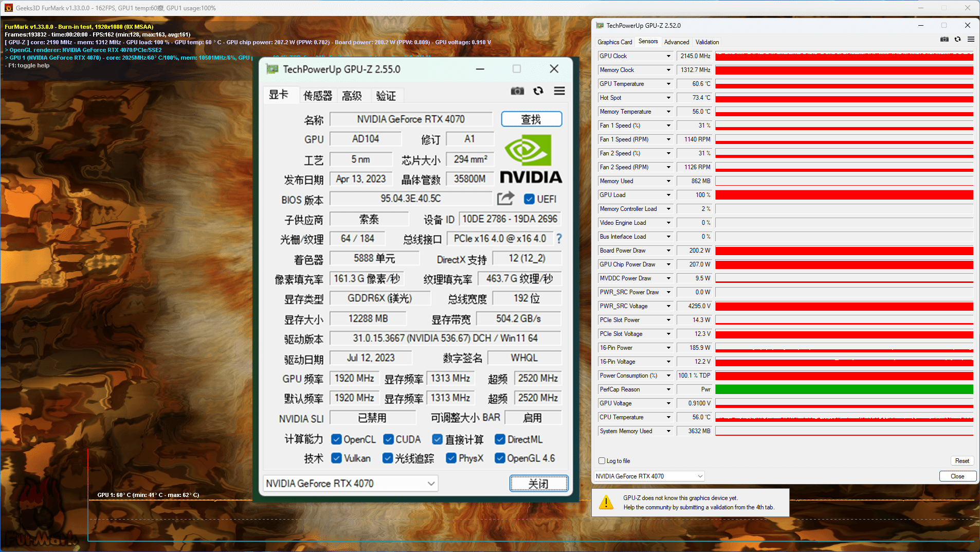
Task: Open the GPU selector dropdown in sensors window
Action: tap(649, 476)
